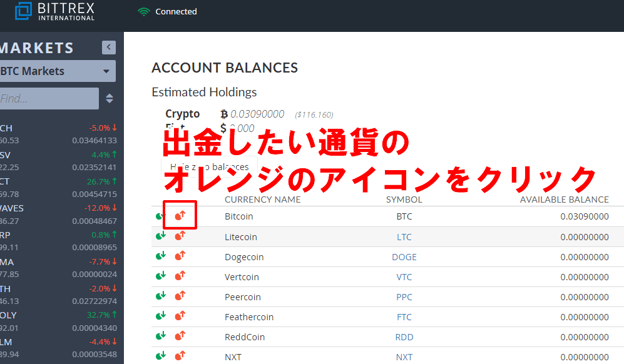This screenshot has width=624, height=364.
Task: Sort by the SYMBOL column header
Action: (404, 200)
